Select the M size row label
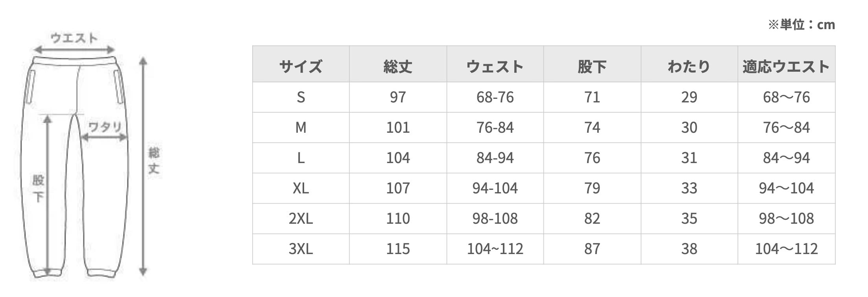The image size is (868, 297). coord(301,128)
